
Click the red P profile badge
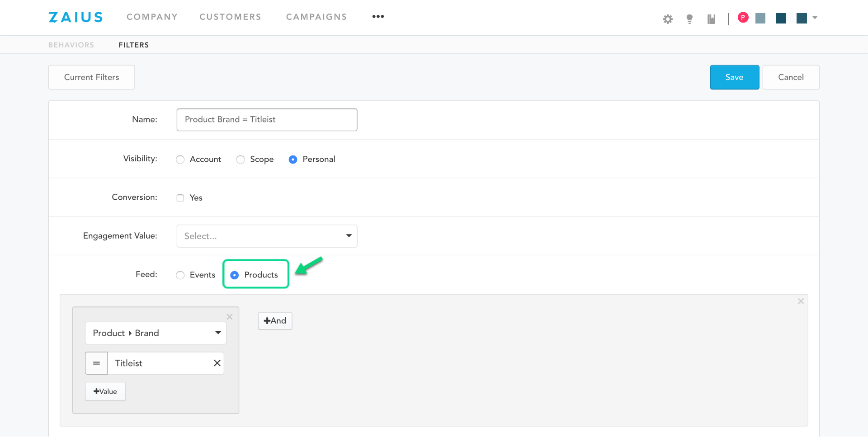743,18
